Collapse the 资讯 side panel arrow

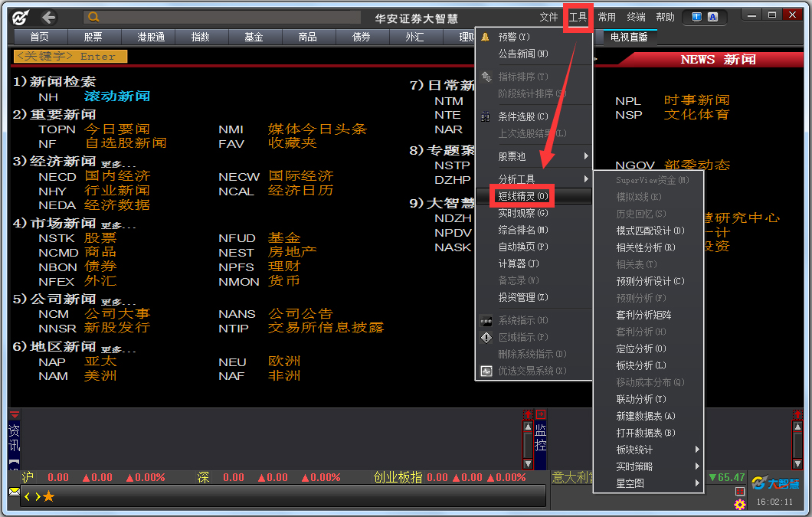(x=15, y=415)
